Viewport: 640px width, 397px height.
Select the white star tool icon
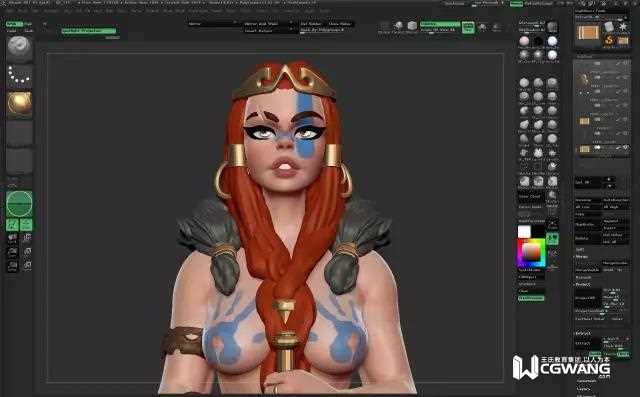point(623,27)
